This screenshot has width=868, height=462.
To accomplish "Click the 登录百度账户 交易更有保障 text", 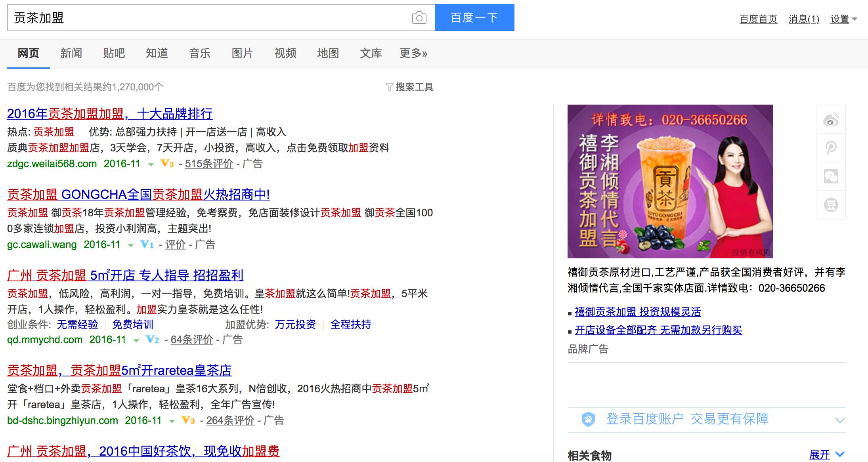I will pos(687,419).
